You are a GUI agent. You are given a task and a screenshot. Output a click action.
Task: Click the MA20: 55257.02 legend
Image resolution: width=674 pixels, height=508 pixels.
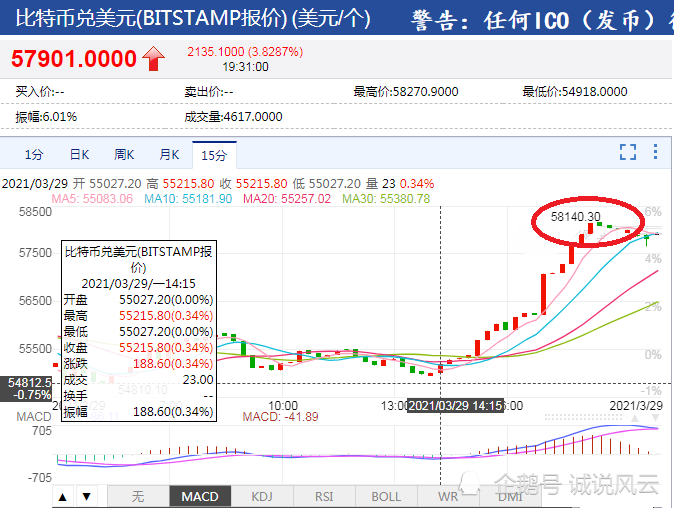point(287,199)
